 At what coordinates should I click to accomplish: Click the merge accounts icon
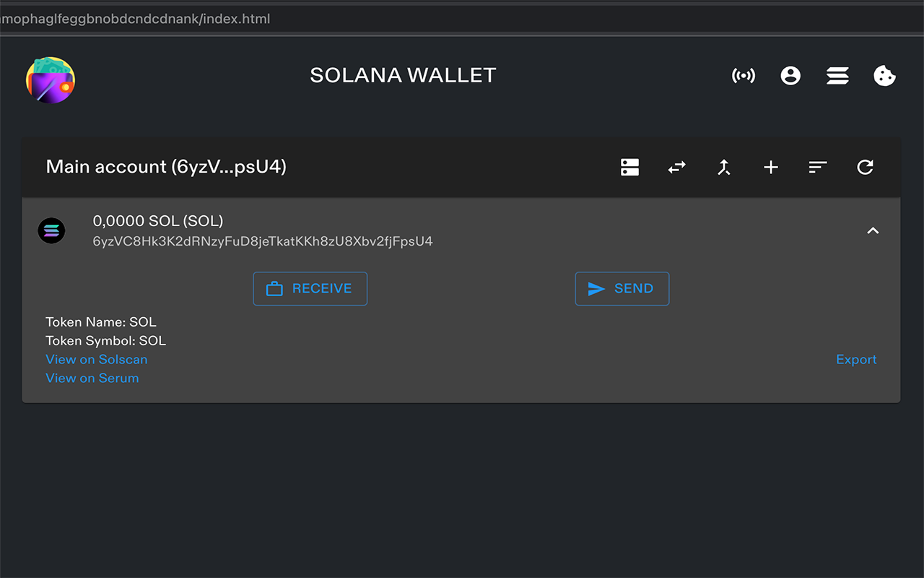pyautogui.click(x=724, y=167)
